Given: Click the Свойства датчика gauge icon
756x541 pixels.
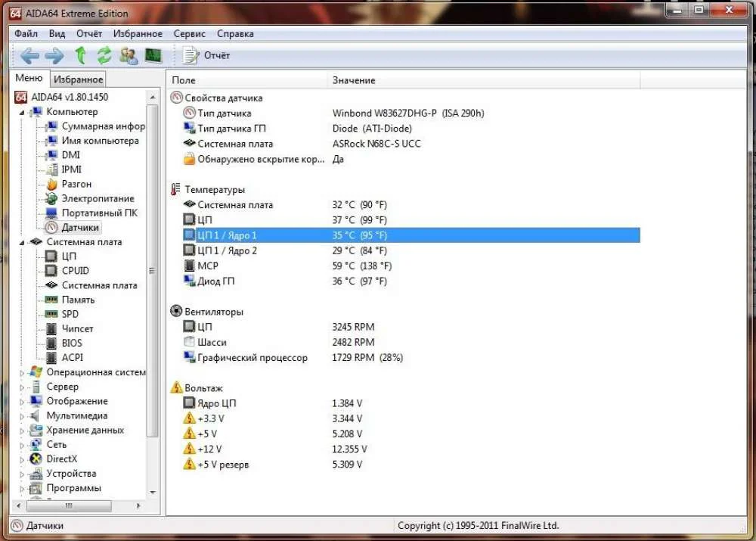Looking at the screenshot, I should click(x=176, y=98).
